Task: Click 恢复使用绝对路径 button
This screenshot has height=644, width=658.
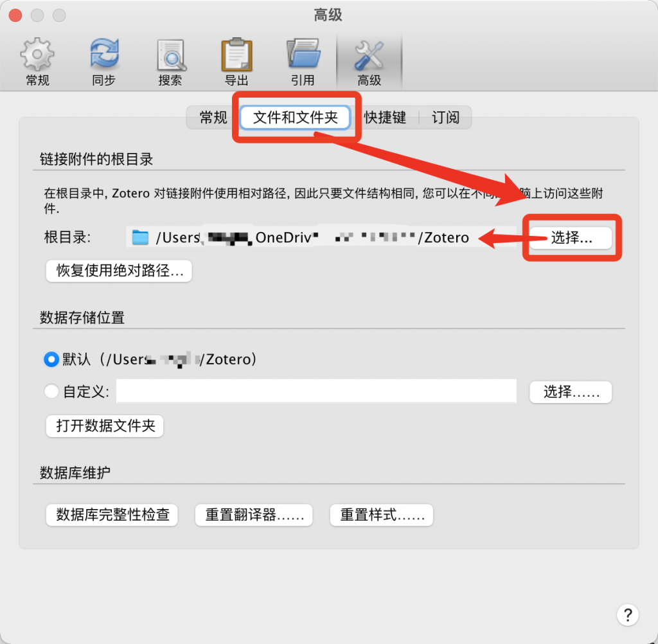Action: [119, 271]
